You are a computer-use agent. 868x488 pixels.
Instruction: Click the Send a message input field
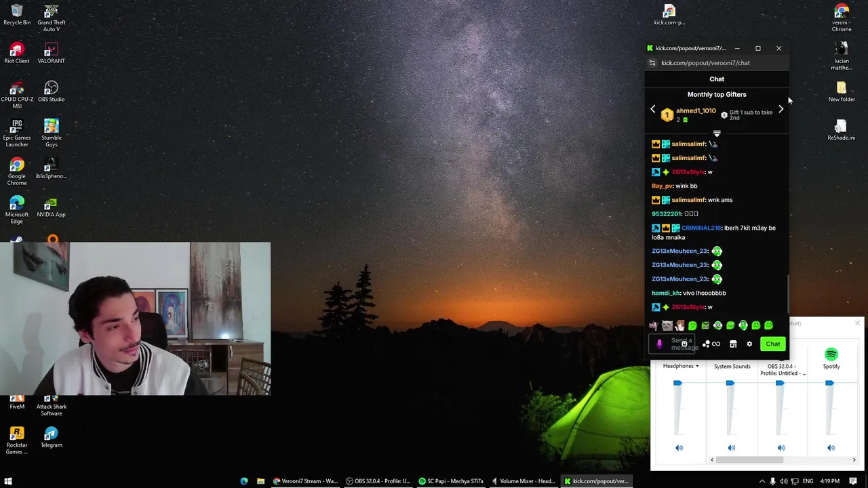tap(673, 344)
